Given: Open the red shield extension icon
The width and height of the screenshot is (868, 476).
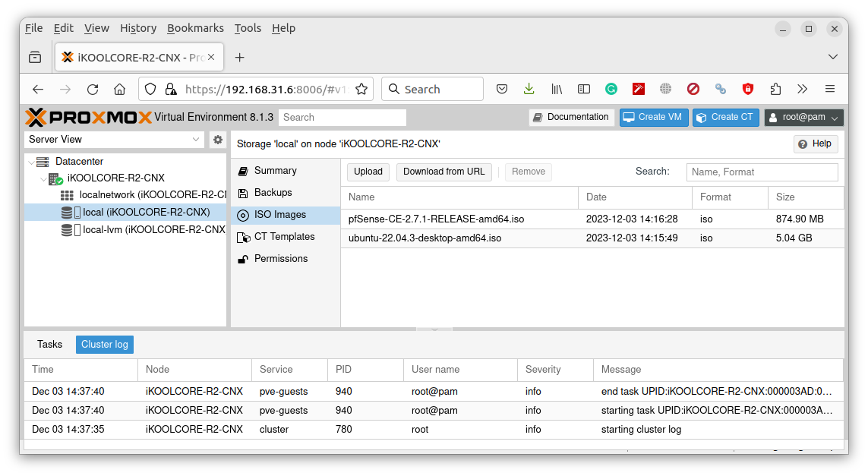Looking at the screenshot, I should point(748,89).
